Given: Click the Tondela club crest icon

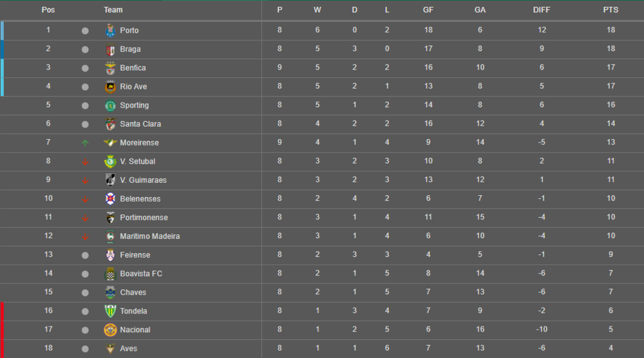Looking at the screenshot, I should pyautogui.click(x=109, y=311).
